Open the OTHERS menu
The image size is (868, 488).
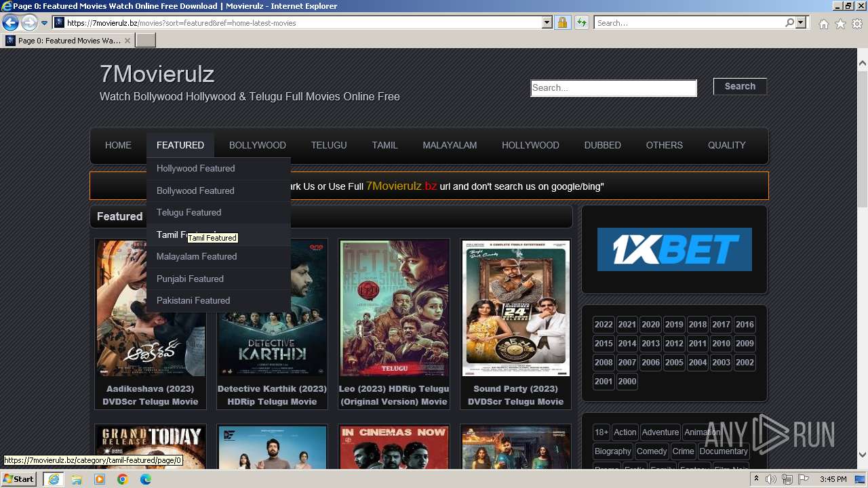tap(665, 145)
